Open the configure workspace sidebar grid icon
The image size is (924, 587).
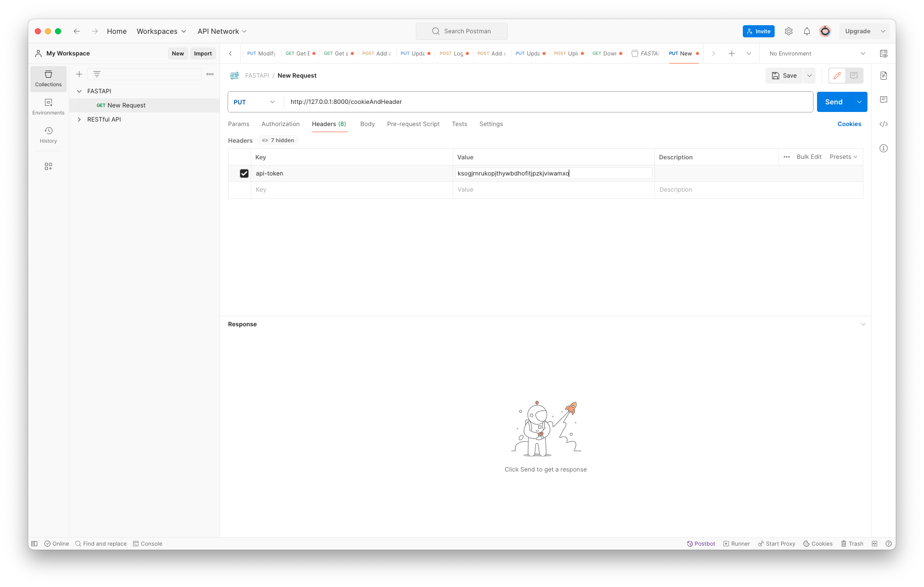coord(48,166)
